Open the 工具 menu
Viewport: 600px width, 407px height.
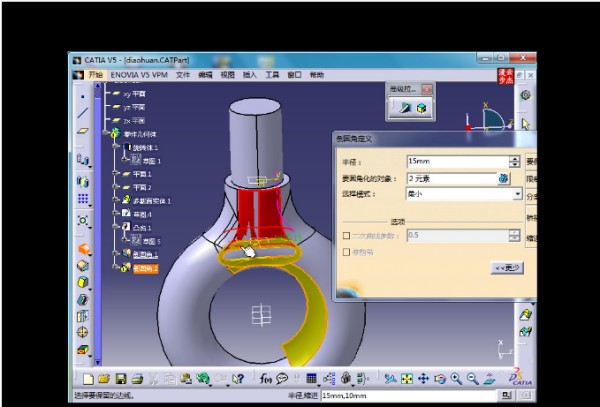[x=272, y=75]
